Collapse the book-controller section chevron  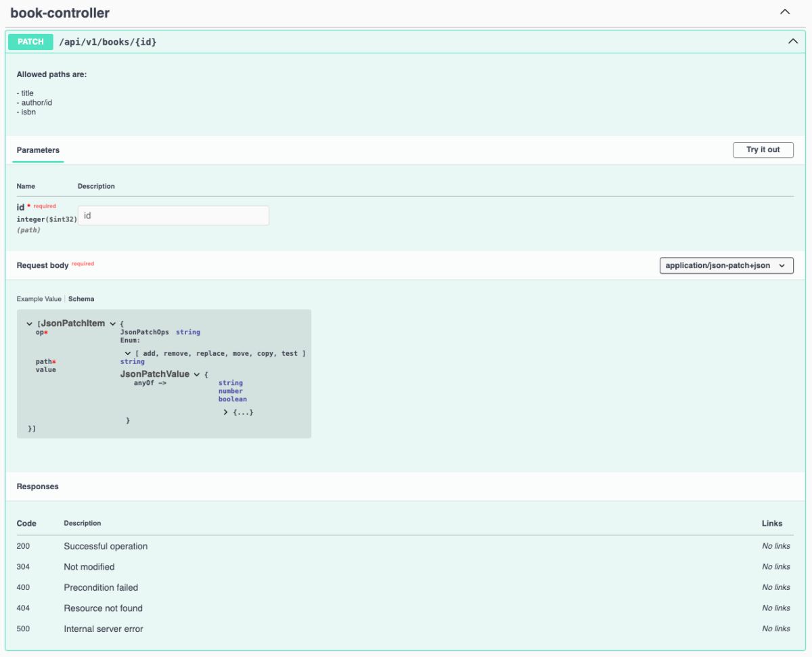[x=785, y=12]
